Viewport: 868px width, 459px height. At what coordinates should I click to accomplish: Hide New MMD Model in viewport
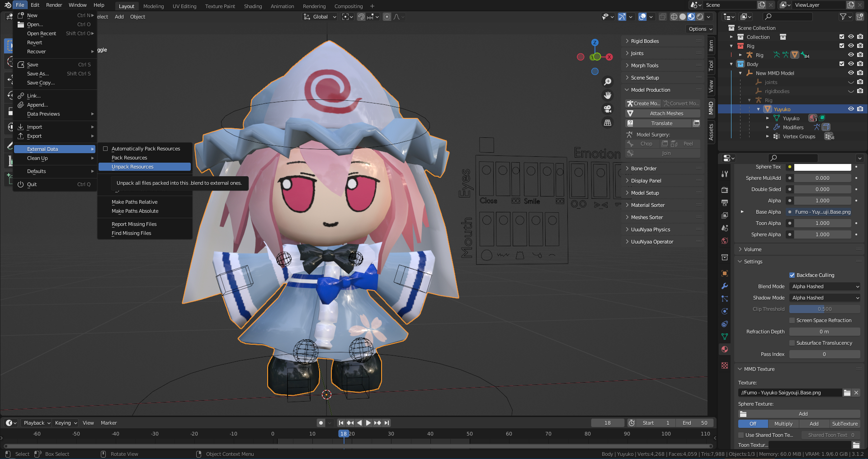(x=851, y=73)
